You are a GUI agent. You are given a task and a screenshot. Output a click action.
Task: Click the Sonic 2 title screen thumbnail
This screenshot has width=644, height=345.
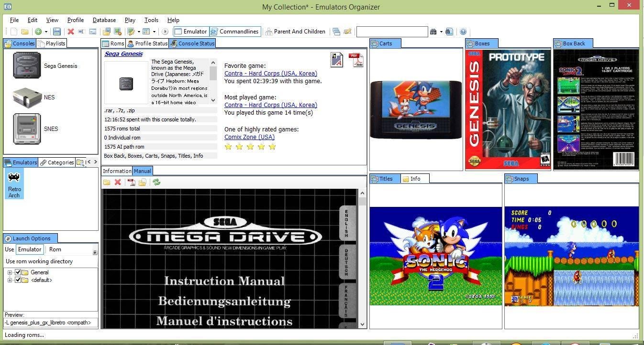[435, 256]
